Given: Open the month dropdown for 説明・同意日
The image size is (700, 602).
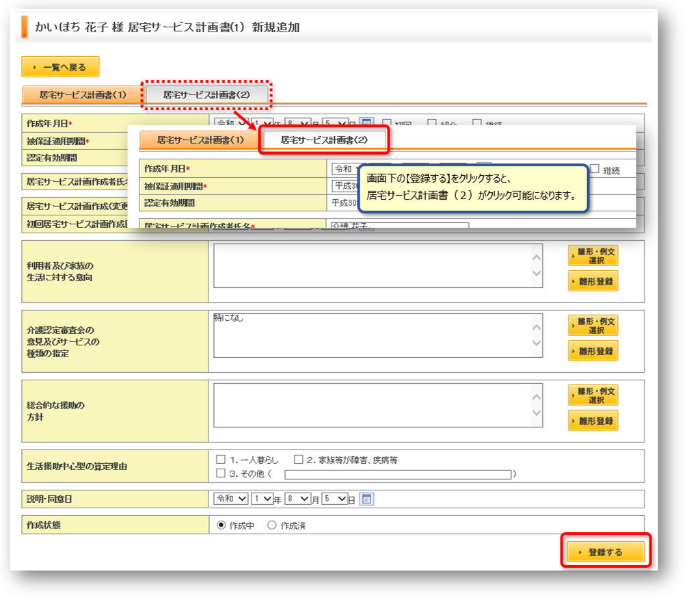Looking at the screenshot, I should click(298, 499).
